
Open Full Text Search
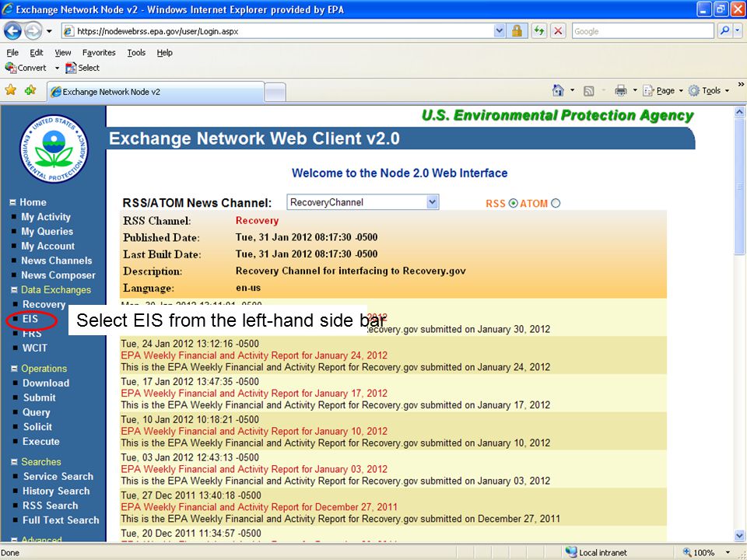(x=61, y=520)
